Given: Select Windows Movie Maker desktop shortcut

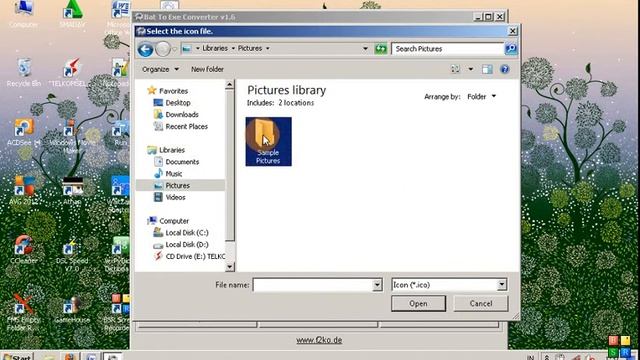Looking at the screenshot, I should click(72, 137).
